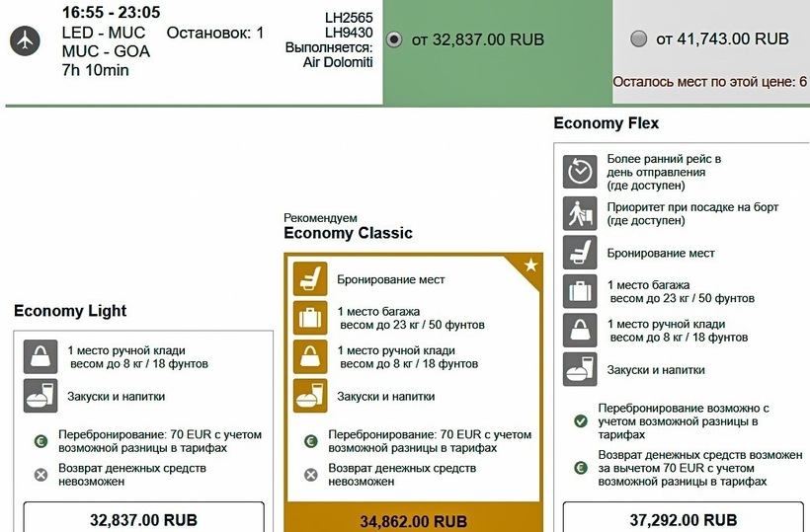Click flight number LH2565

point(349,18)
